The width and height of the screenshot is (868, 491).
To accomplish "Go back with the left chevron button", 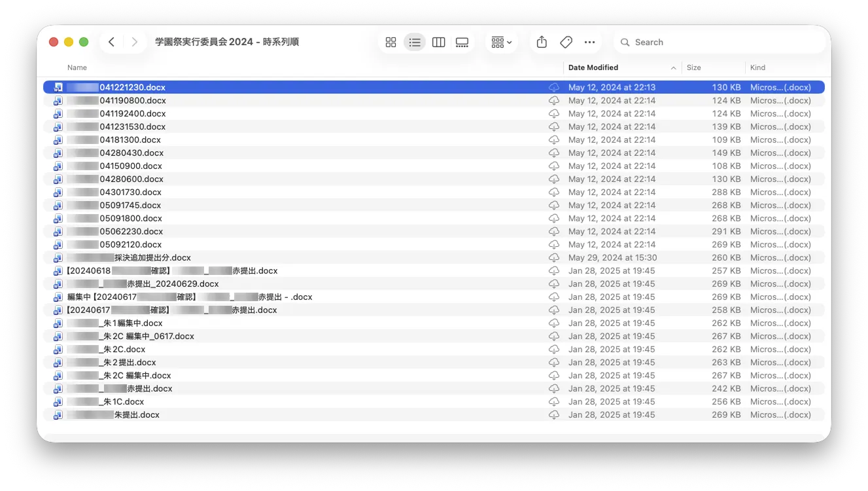I will tap(112, 42).
